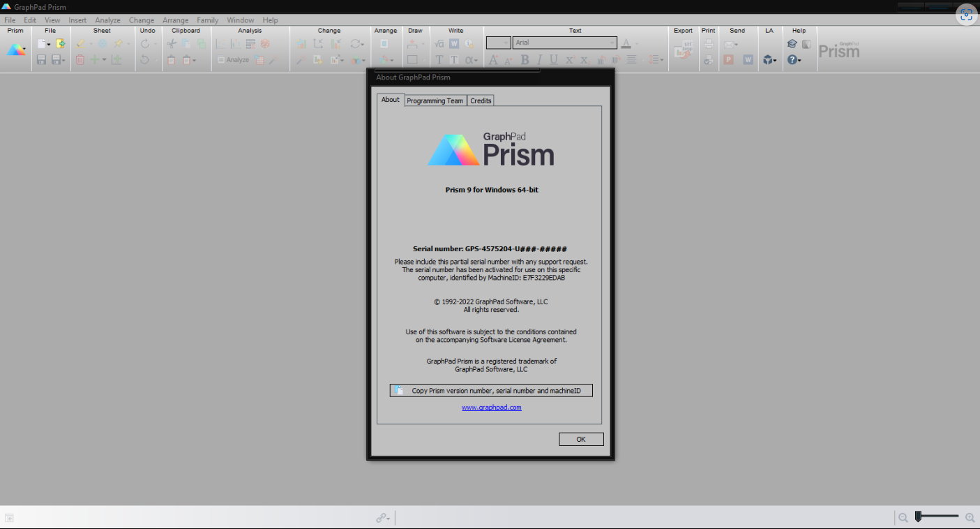Image resolution: width=980 pixels, height=529 pixels.
Task: Click the highlighter icon in the Sheet group
Action: [80, 43]
